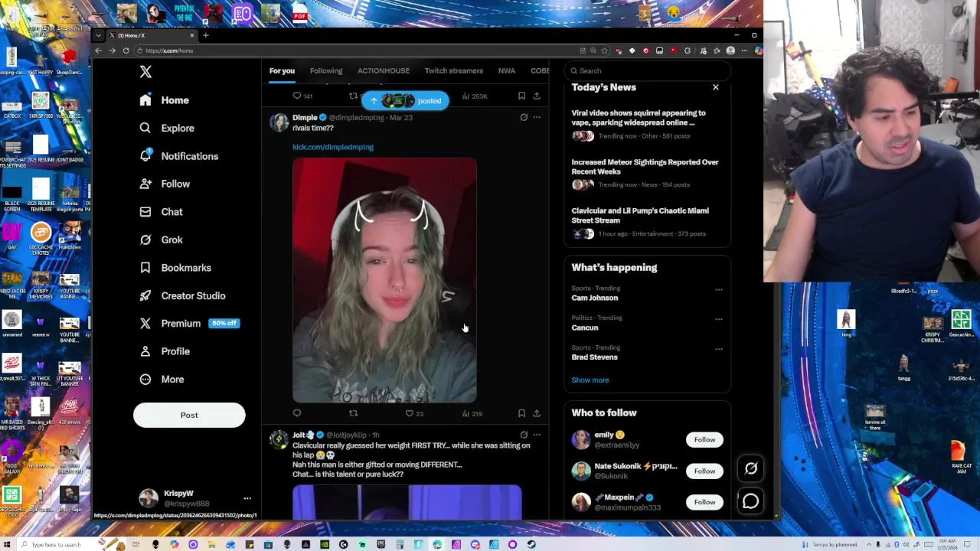Image resolution: width=980 pixels, height=551 pixels.
Task: Open account menu dots beside KrispyW
Action: [247, 498]
